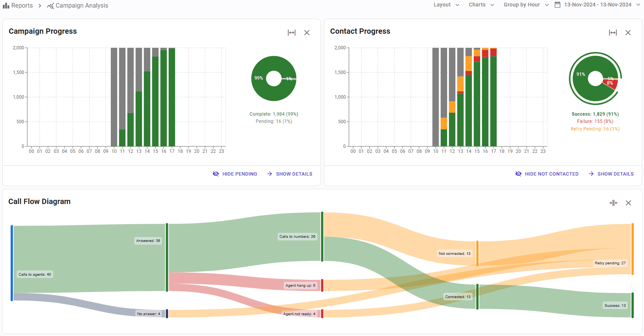Click the Reports bar chart icon
This screenshot has width=644, height=336.
pyautogui.click(x=6, y=6)
